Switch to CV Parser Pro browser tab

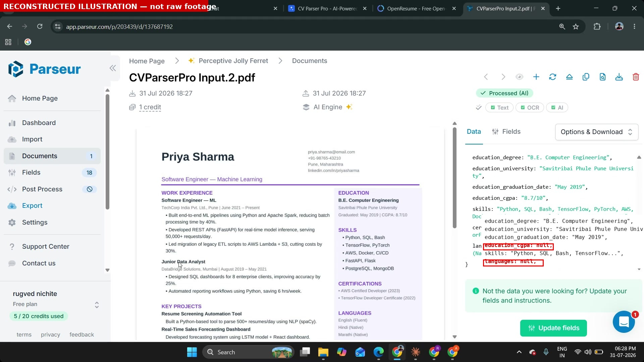coord(327,8)
